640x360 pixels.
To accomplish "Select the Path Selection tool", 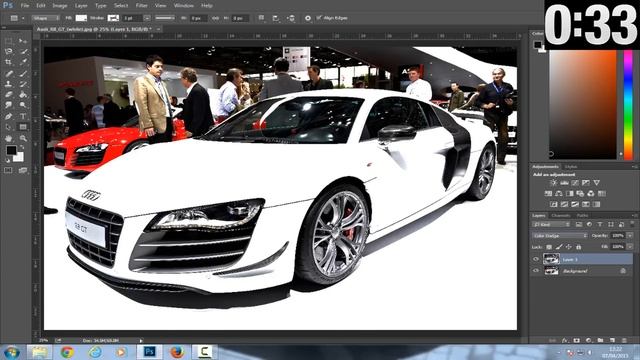I will point(9,127).
